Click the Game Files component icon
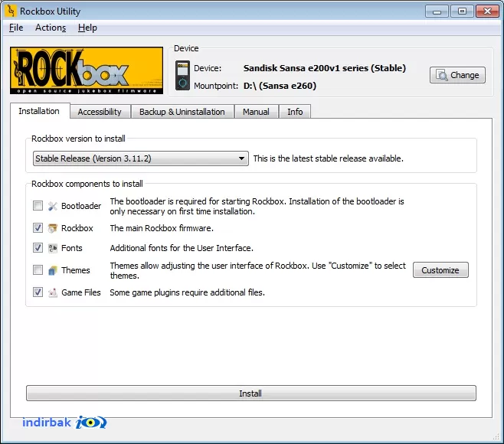This screenshot has height=444, width=504. point(52,292)
